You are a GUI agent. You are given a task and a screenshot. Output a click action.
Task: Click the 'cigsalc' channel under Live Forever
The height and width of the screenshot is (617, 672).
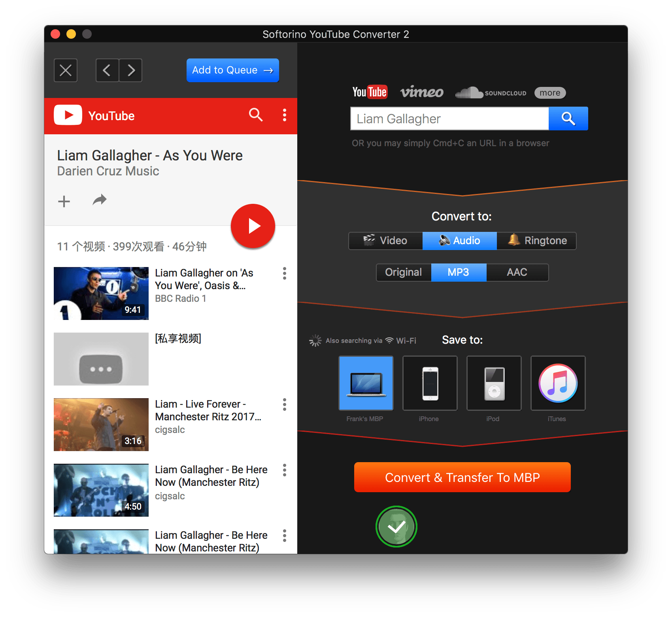[x=170, y=430]
